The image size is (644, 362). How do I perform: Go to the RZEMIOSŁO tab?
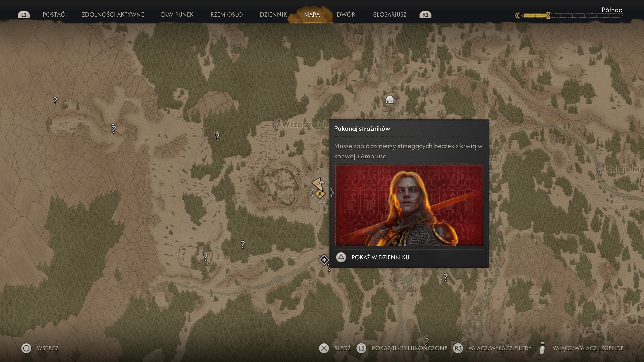tap(227, 14)
